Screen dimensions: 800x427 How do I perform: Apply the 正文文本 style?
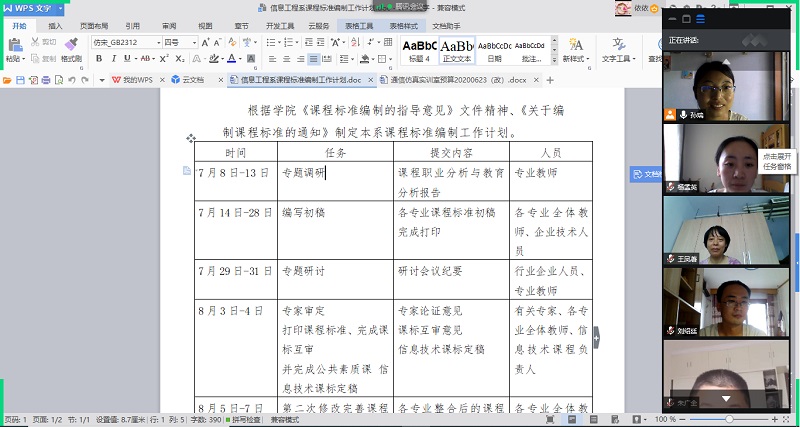tap(457, 51)
